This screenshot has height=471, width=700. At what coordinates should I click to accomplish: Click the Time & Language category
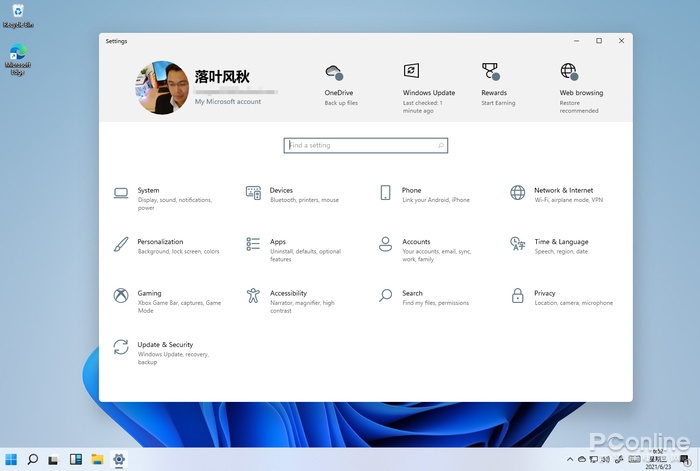561,242
